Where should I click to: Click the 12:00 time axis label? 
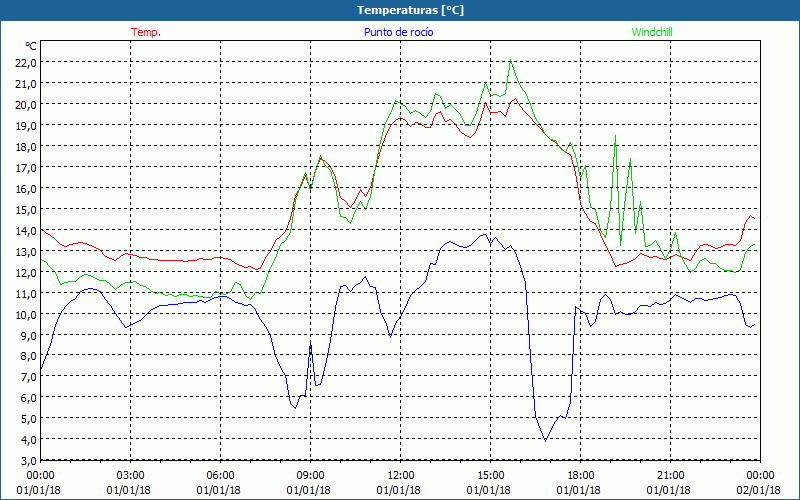tap(401, 475)
